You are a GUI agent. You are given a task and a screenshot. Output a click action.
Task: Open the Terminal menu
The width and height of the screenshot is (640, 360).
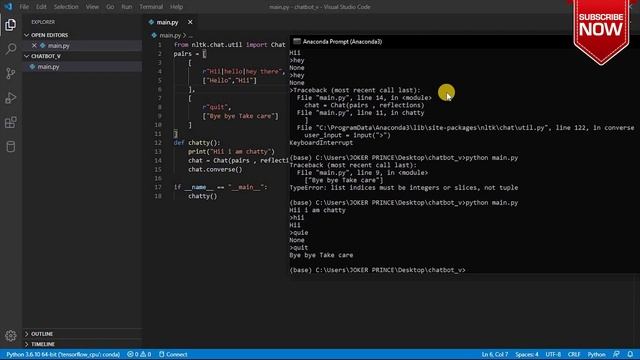(x=151, y=7)
